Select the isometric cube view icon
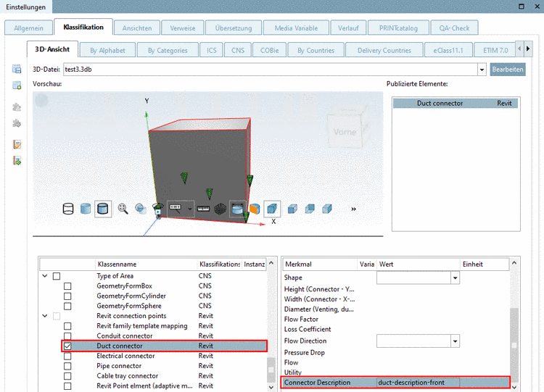Viewport: 544px width, 392px height. point(272,209)
